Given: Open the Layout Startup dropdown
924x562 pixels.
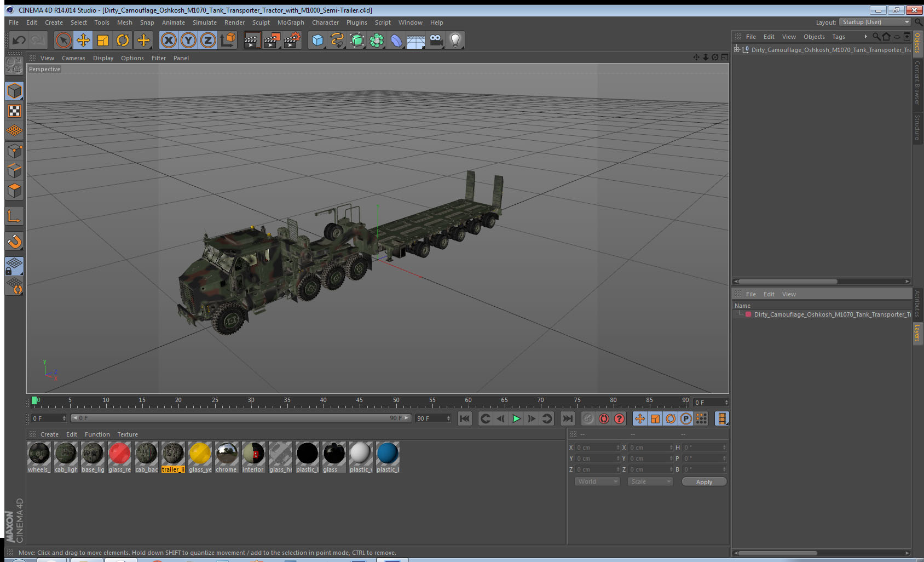Looking at the screenshot, I should click(x=875, y=22).
